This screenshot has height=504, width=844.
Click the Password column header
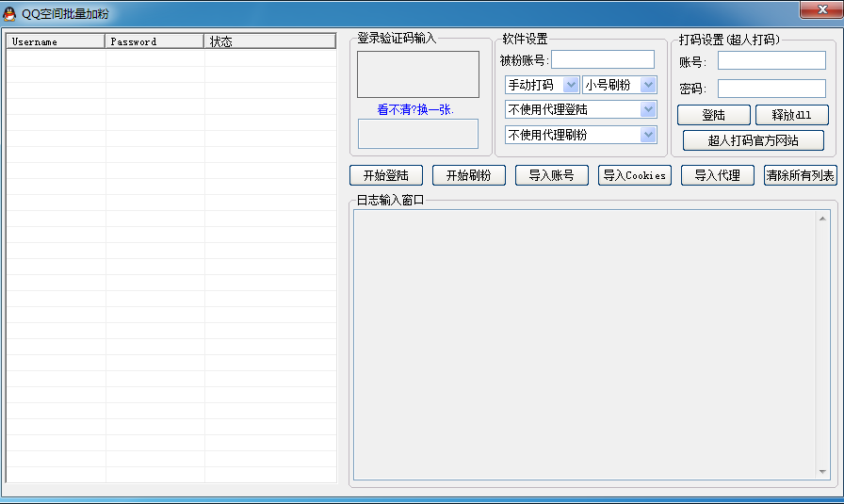(154, 41)
